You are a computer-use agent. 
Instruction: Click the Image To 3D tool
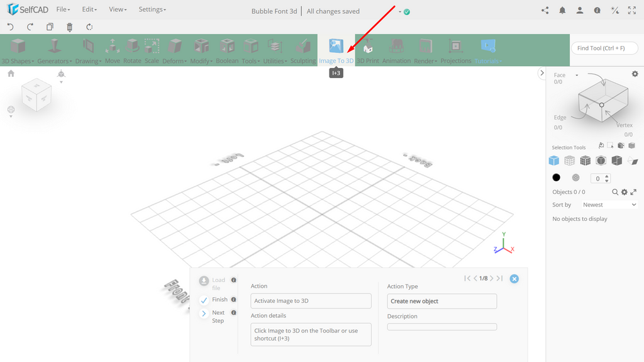[x=336, y=50]
